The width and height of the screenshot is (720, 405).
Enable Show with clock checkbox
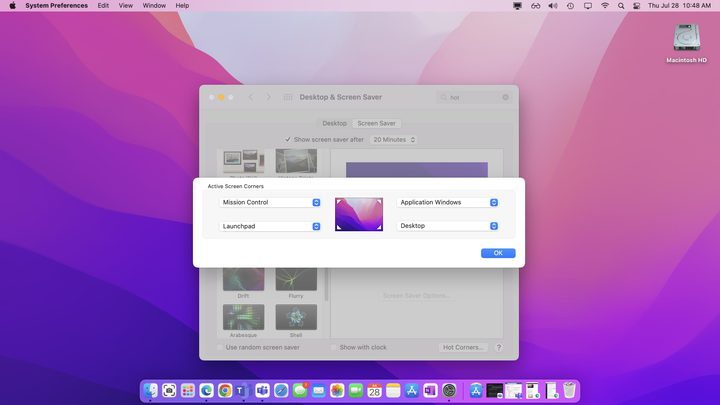tap(334, 348)
